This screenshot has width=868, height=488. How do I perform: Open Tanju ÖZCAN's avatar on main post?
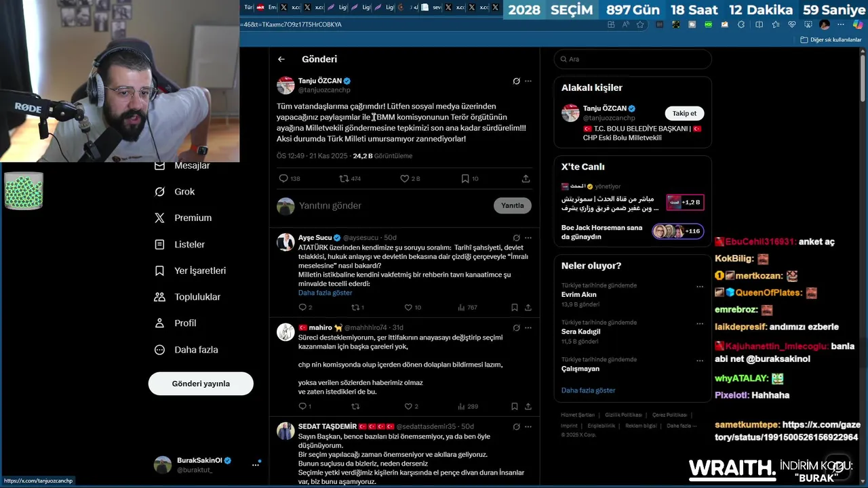click(285, 85)
